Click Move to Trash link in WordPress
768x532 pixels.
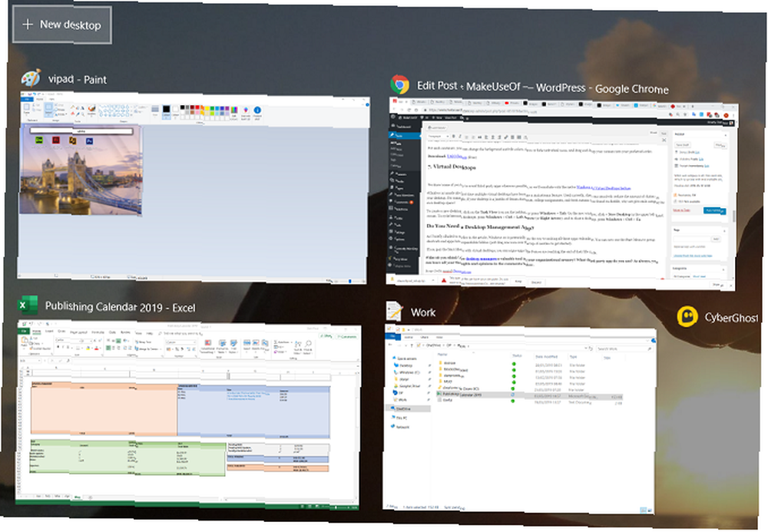(x=681, y=210)
